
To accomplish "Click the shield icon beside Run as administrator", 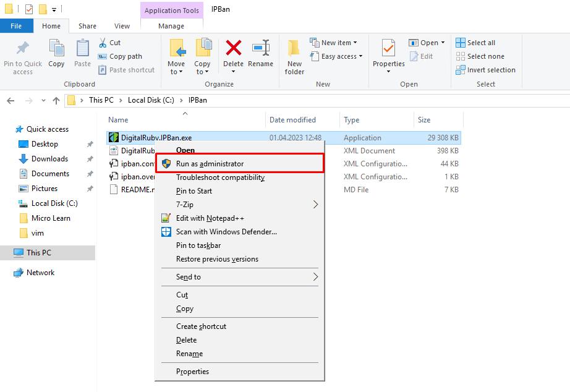I will click(x=166, y=164).
